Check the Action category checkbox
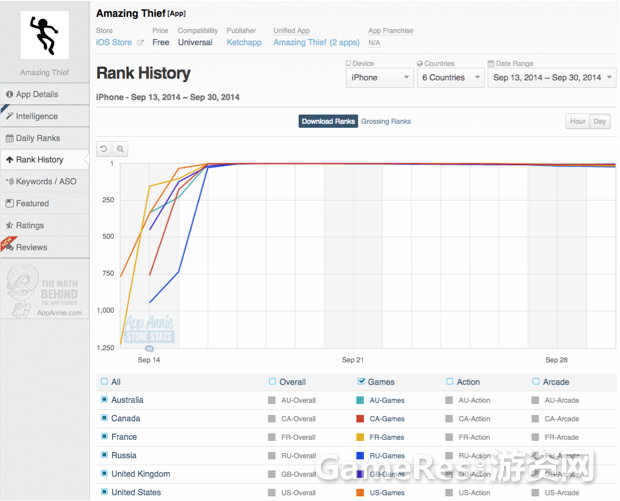Image resolution: width=620 pixels, height=501 pixels. click(450, 382)
